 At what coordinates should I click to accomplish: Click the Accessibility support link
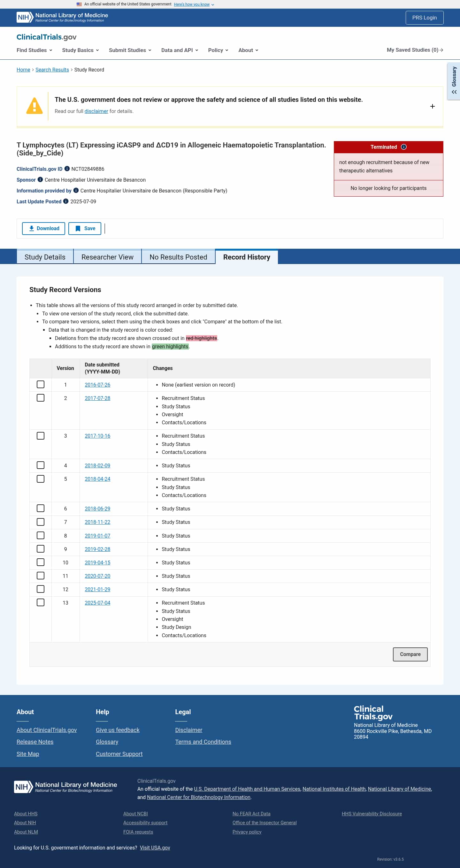click(145, 823)
